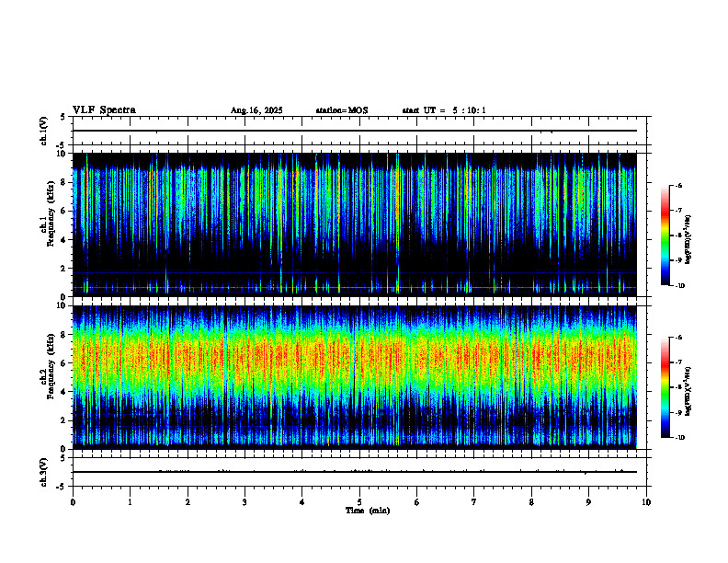This screenshot has width=728, height=563.
Task: Click the ch.3 voltage waveform trace
Action: pyautogui.click(x=355, y=472)
